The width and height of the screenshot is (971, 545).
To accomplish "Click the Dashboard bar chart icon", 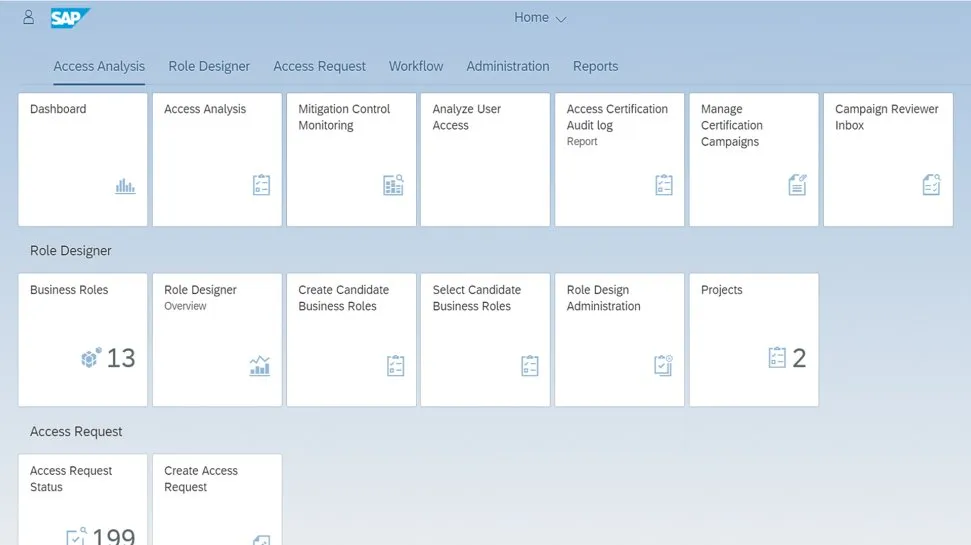I will (x=125, y=185).
